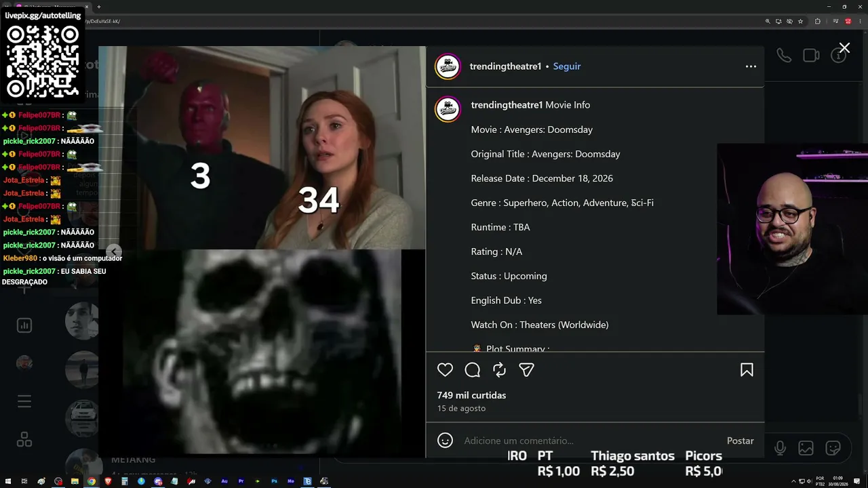This screenshot has height=488, width=868.
Task: Bookmark this page with the star icon
Action: point(800,21)
